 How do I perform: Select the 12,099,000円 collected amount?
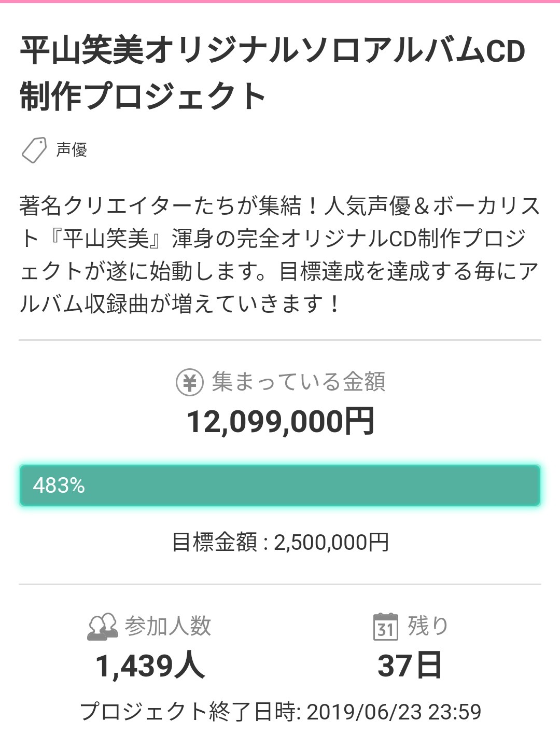280,421
